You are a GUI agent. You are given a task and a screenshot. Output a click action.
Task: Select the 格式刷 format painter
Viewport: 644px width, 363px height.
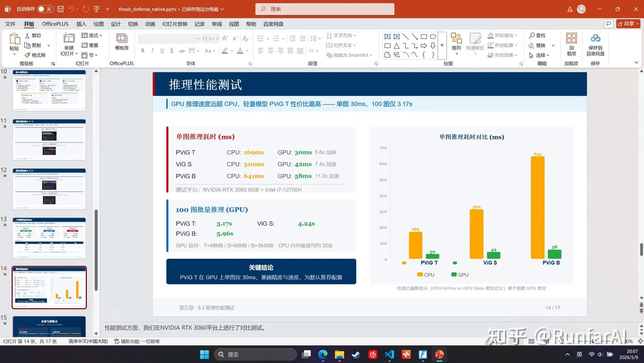tap(34, 55)
